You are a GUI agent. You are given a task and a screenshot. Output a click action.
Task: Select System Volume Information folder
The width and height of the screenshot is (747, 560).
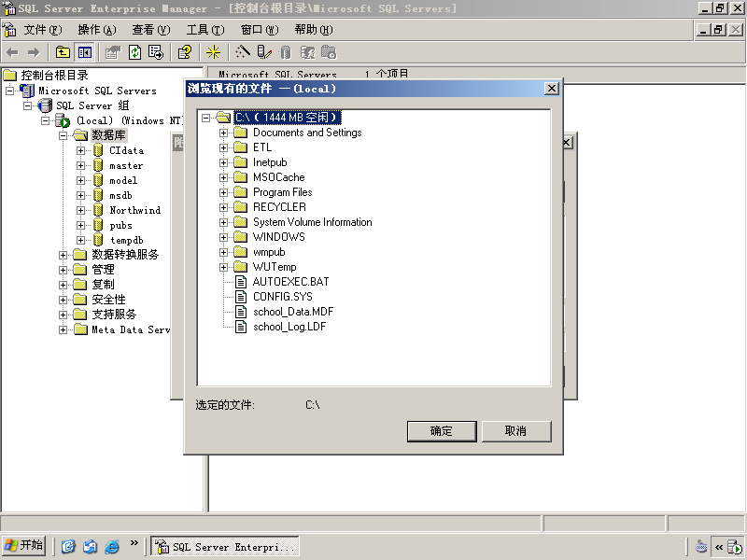[x=313, y=222]
